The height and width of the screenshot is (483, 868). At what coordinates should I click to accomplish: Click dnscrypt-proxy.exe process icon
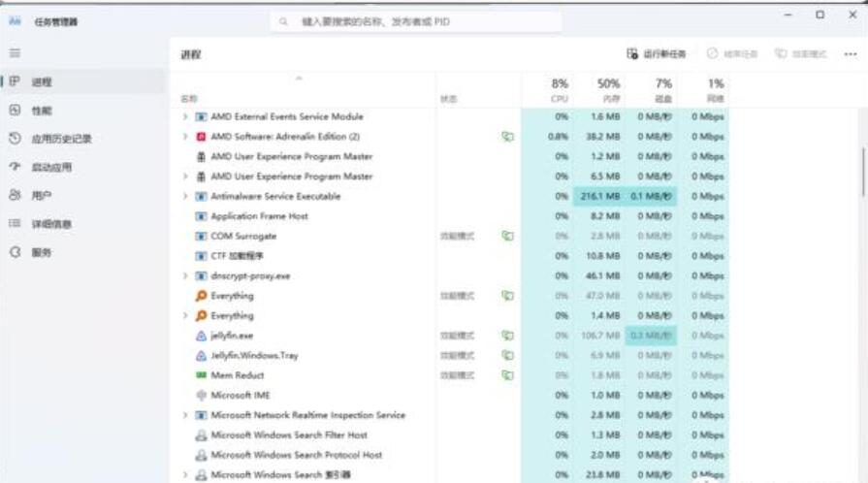pyautogui.click(x=201, y=275)
